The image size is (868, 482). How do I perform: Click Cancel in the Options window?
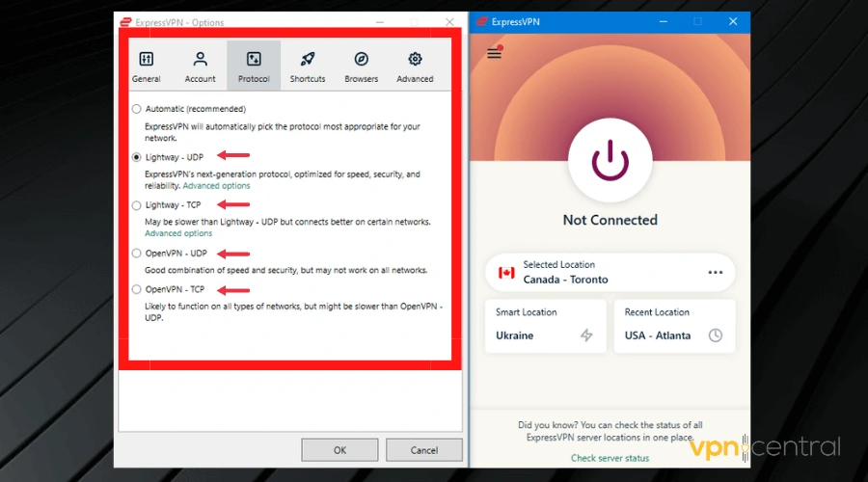pyautogui.click(x=424, y=450)
